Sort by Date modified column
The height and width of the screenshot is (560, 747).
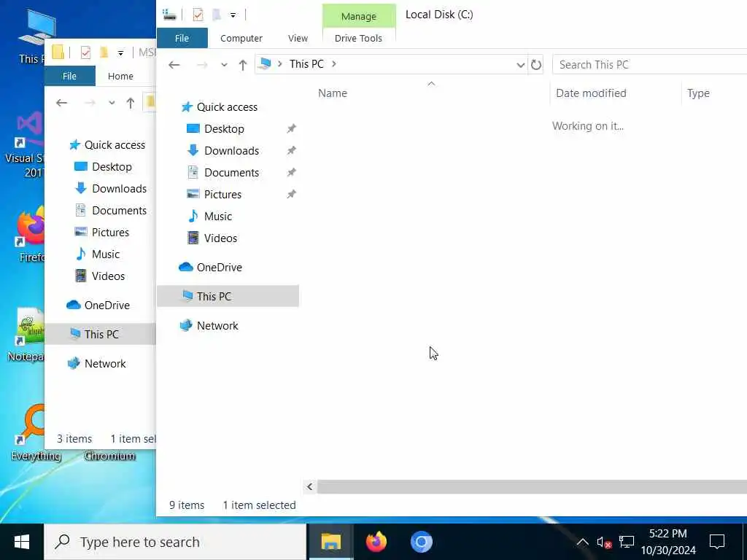pyautogui.click(x=591, y=93)
